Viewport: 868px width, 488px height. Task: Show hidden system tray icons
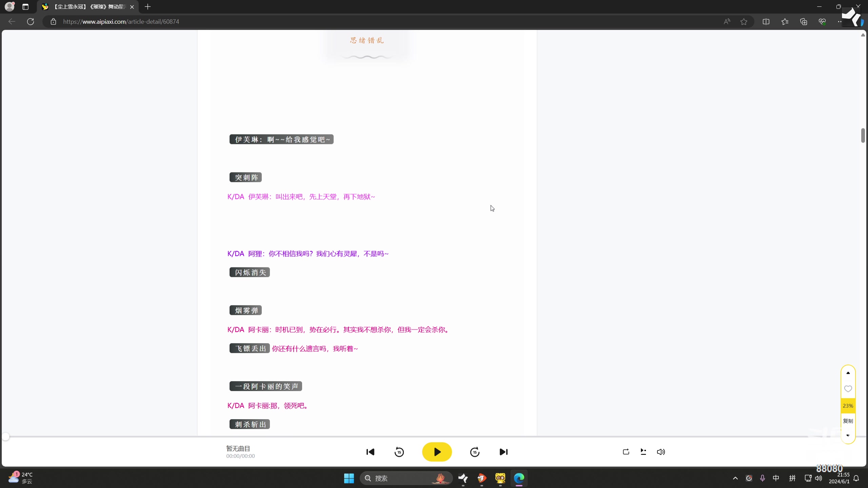(x=735, y=478)
